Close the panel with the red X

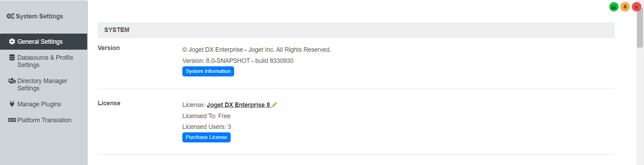[x=636, y=7]
